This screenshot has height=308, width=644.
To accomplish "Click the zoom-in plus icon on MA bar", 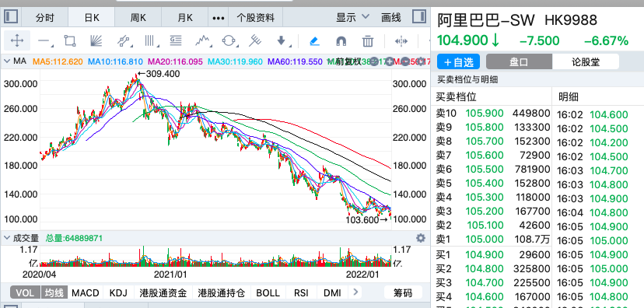I will coord(390,61).
